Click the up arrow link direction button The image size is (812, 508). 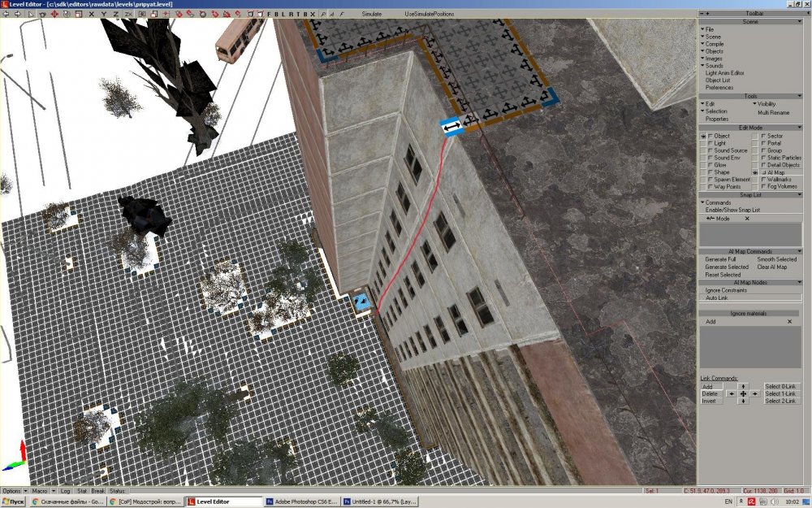[743, 386]
